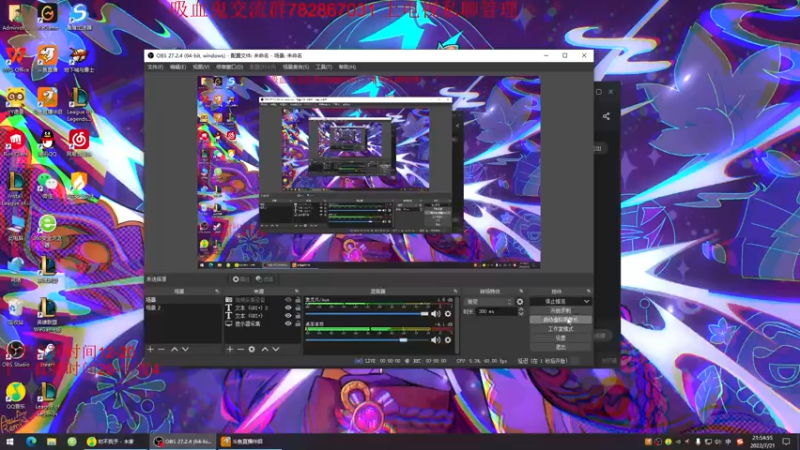Viewport: 800px width, 450px height.
Task: Open the Steam desktop shortcut
Action: pos(47,354)
